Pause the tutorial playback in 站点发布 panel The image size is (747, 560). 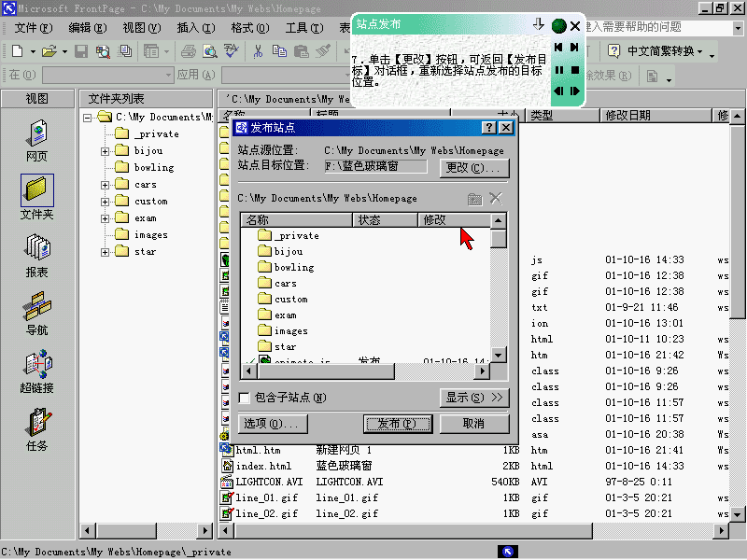559,70
